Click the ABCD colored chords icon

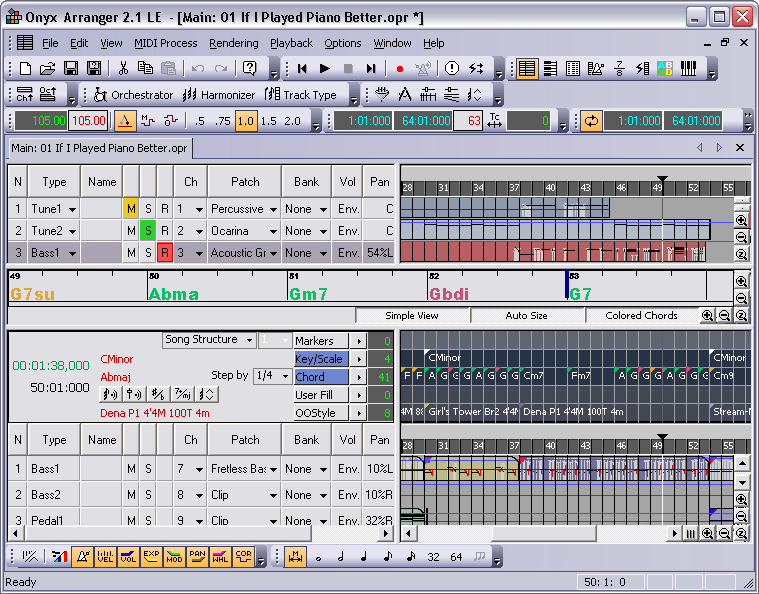[x=665, y=69]
